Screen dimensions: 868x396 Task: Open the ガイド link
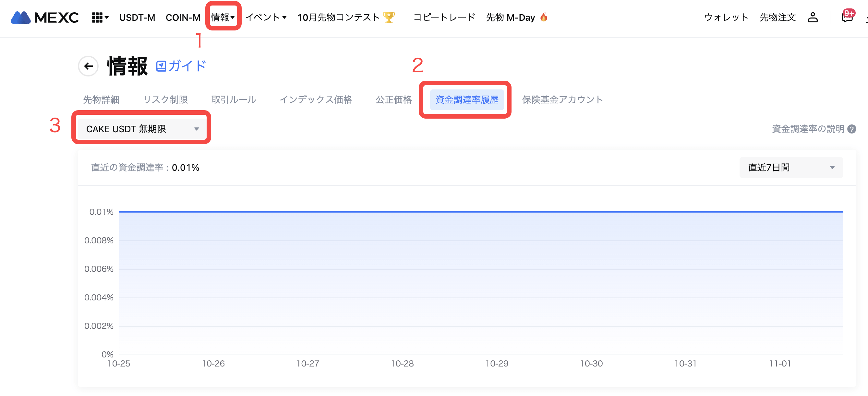pos(181,66)
